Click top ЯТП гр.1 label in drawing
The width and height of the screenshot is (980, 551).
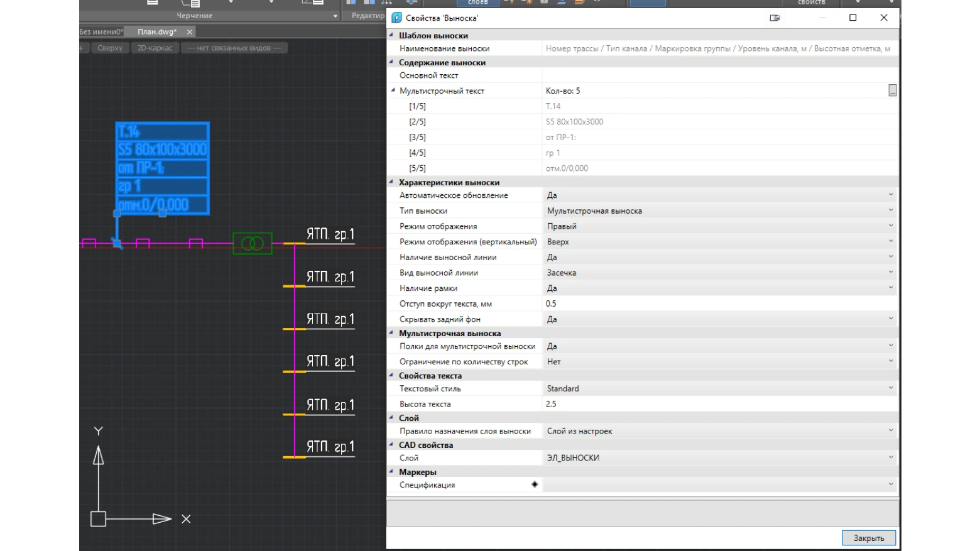point(330,234)
